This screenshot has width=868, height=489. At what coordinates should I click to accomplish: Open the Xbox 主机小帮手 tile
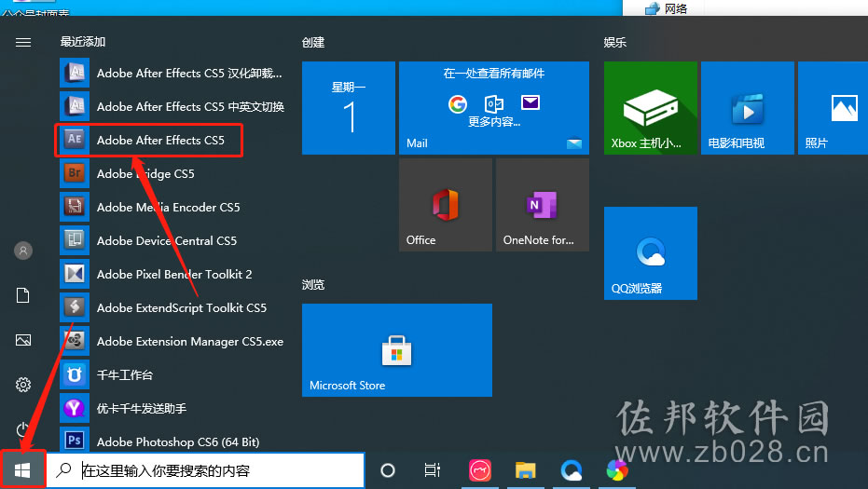651,108
